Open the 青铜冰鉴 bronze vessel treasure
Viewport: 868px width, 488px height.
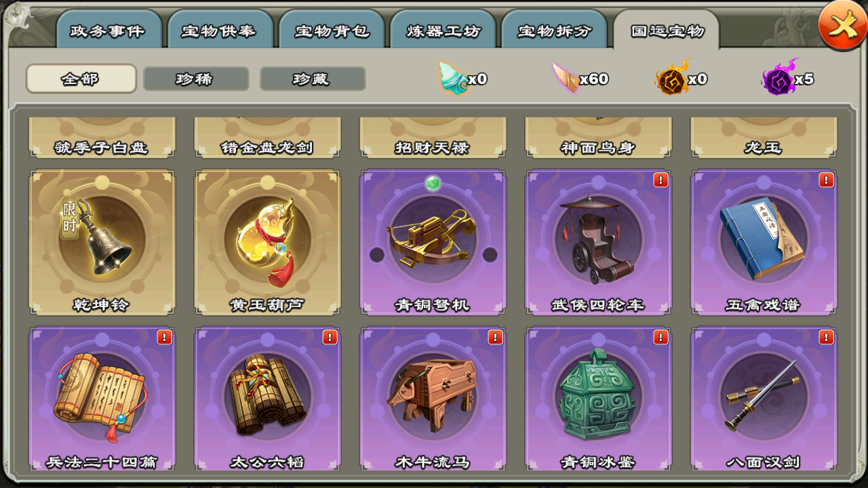598,399
